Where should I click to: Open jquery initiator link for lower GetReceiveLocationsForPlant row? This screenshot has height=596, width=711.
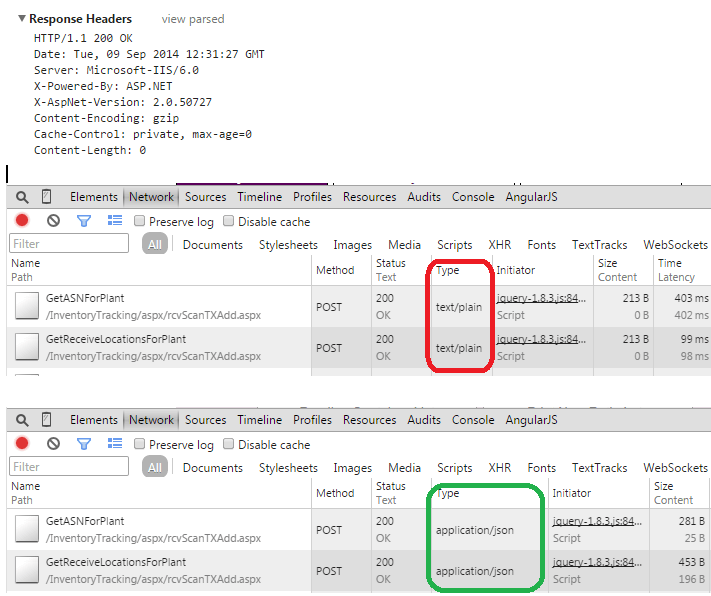(x=597, y=562)
